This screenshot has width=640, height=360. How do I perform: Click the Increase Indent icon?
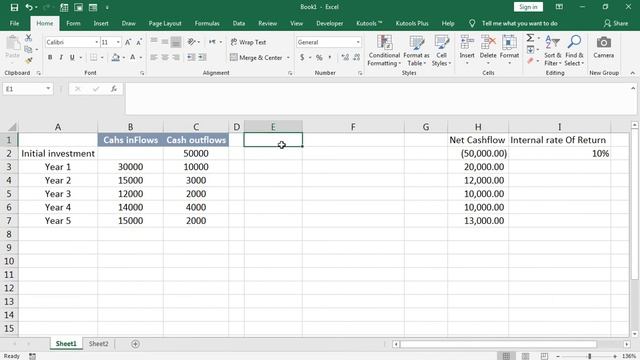click(x=202, y=57)
